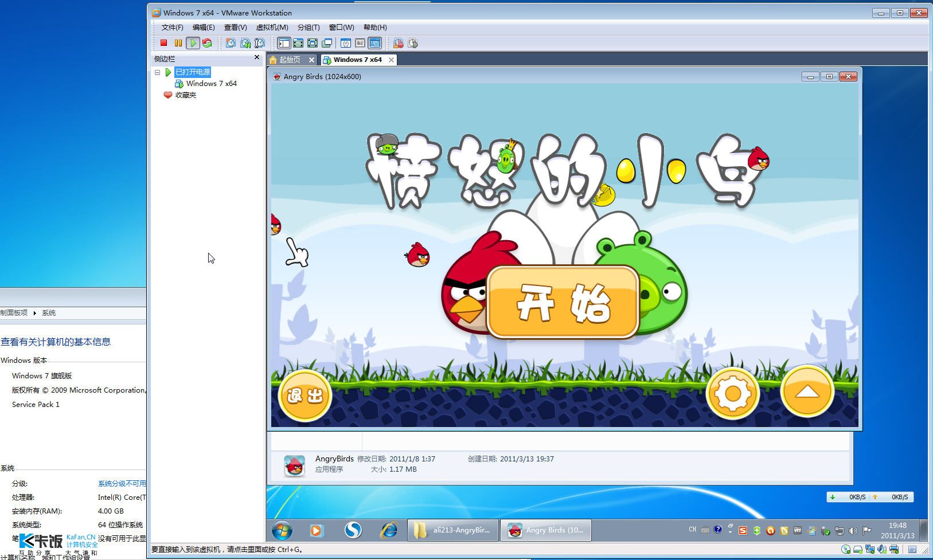
Task: Click the Quick Switch view icon
Action: [298, 43]
